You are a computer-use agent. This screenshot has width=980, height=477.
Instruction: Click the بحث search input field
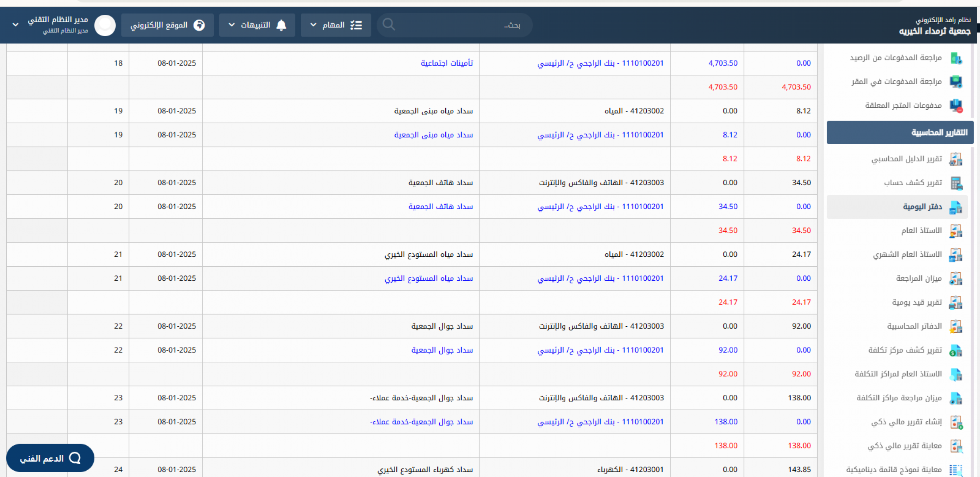pyautogui.click(x=455, y=25)
